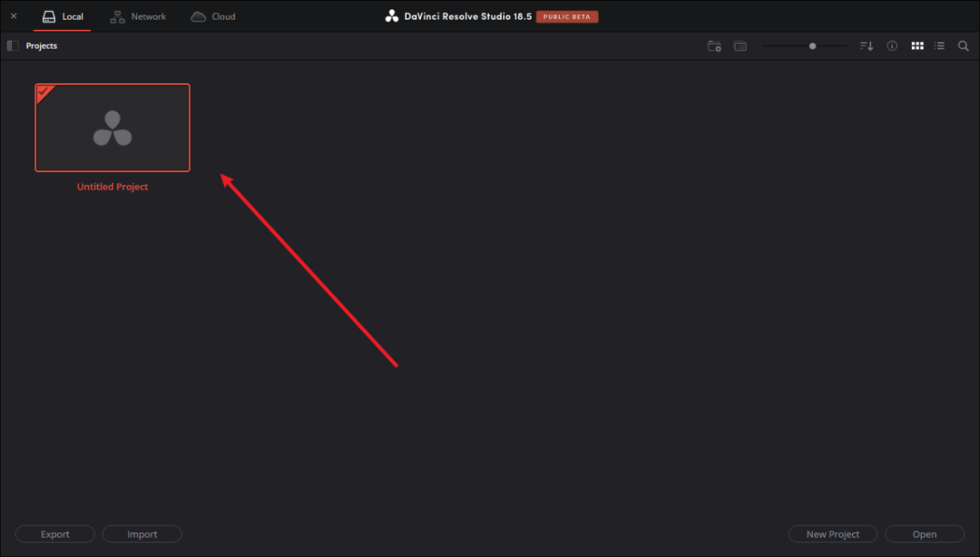Switch to thumbnail grid view
The height and width of the screenshot is (557, 980).
(x=917, y=46)
